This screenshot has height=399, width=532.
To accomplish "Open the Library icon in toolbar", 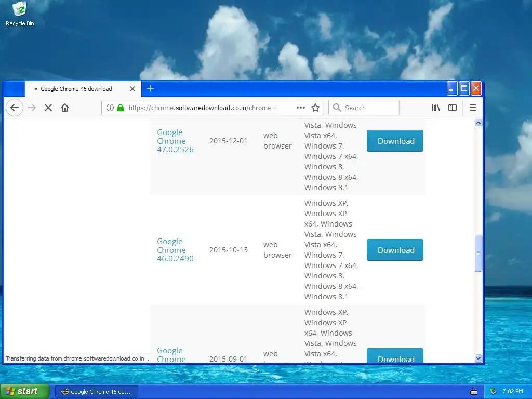I will 436,108.
